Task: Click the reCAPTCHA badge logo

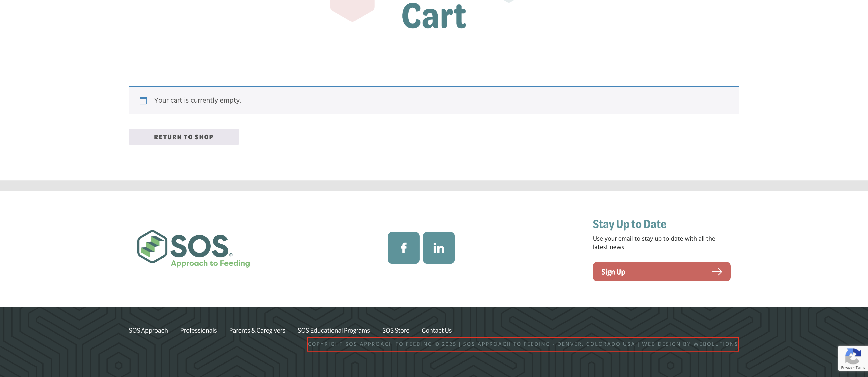Action: (x=853, y=356)
